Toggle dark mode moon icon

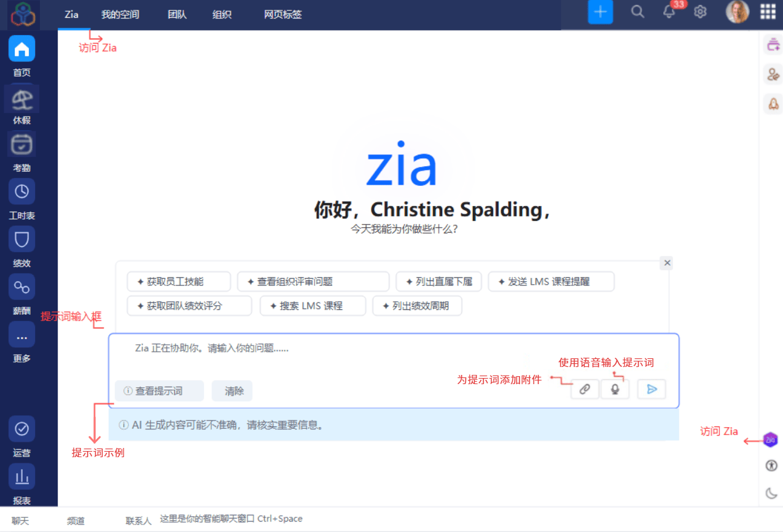[x=772, y=493]
